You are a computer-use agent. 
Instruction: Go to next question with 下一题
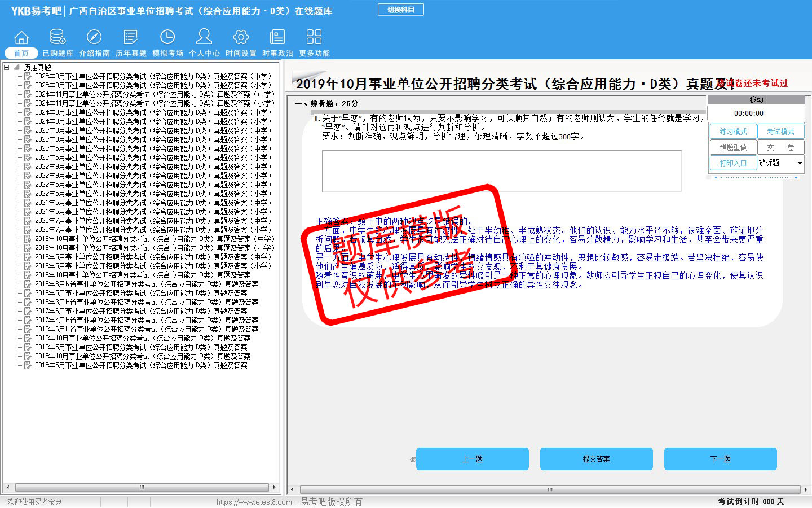click(720, 459)
